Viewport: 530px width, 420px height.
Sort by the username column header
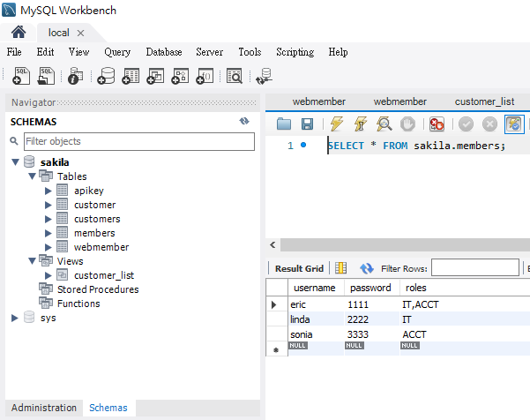coord(314,288)
